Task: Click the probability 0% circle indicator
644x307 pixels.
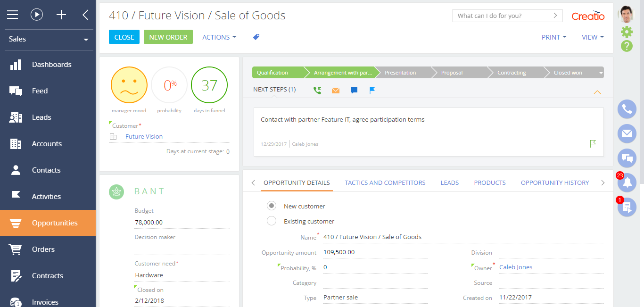Action: click(x=170, y=85)
